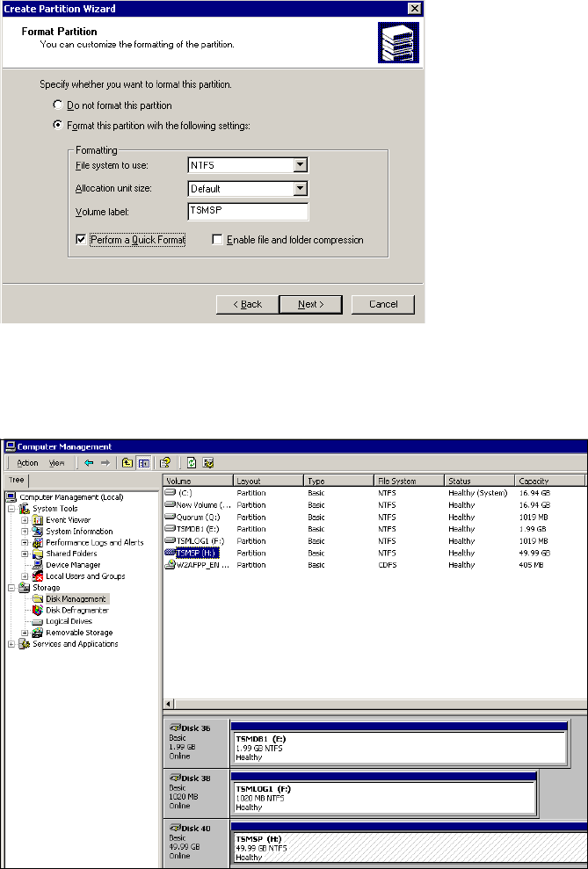Expand the Performance Logs and Alerts node

[25, 542]
